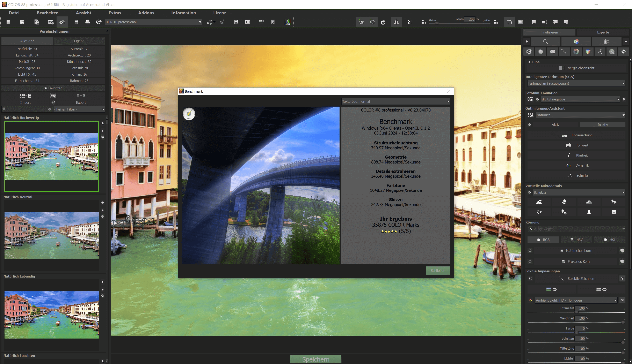Open the Textgröße dropdown in the Benchmark dialog
This screenshot has height=364, width=632.
click(x=448, y=101)
